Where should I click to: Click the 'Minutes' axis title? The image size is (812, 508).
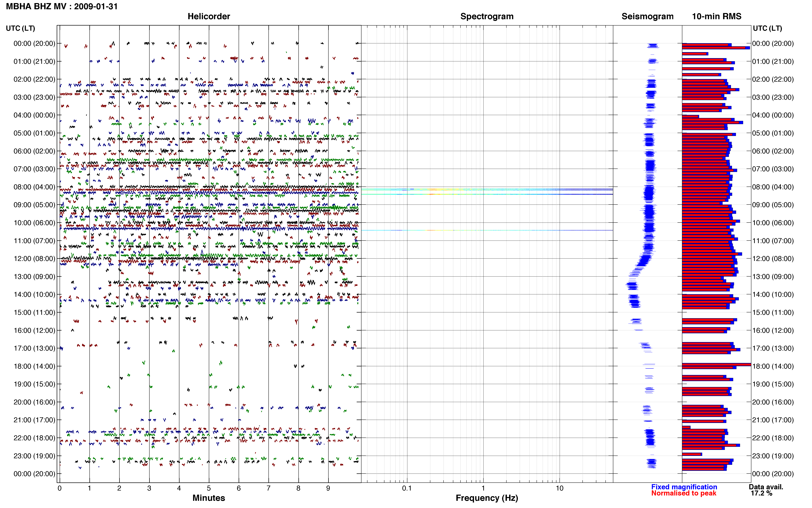coord(208,498)
